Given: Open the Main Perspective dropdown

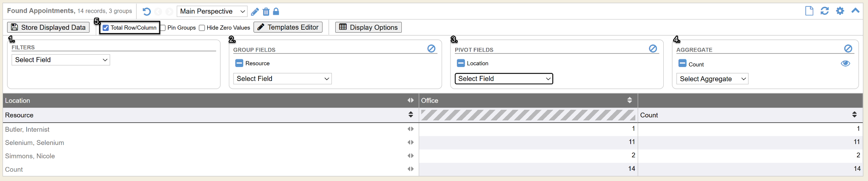Looking at the screenshot, I should (212, 11).
